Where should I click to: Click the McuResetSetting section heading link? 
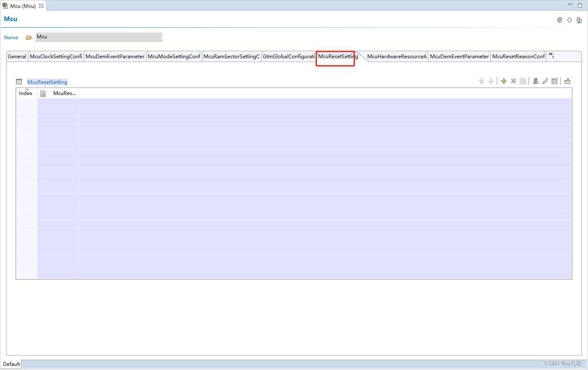click(x=47, y=82)
